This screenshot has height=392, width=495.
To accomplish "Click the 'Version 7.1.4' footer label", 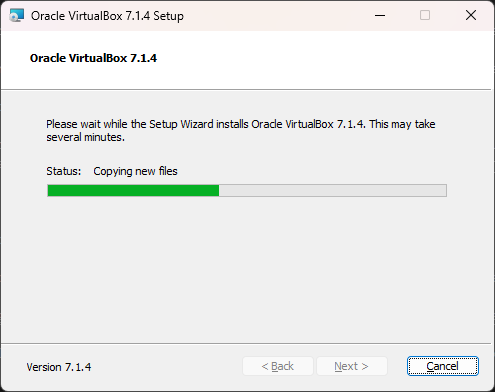I will (59, 367).
